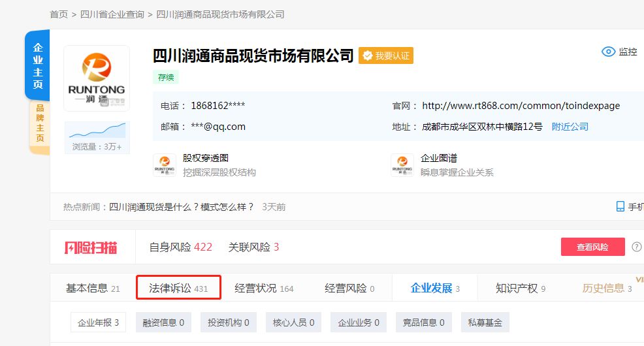Screen dimensions: 644x346
Task: Open the 股权穿透图 logo icon
Action: [x=165, y=165]
